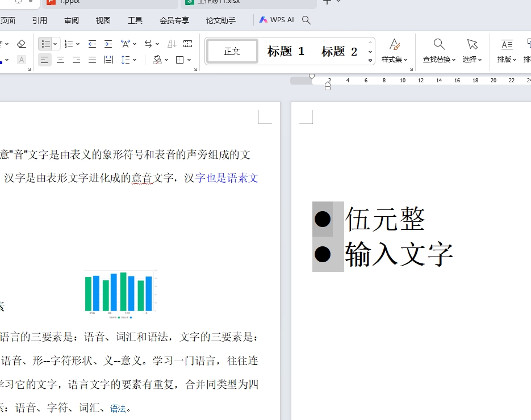Apply the 标题 1 style

[286, 51]
